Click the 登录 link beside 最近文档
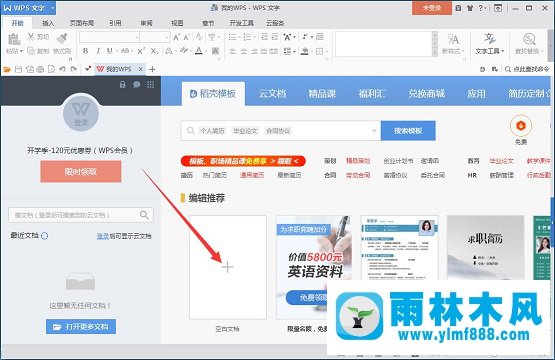555x360 pixels. (103, 236)
